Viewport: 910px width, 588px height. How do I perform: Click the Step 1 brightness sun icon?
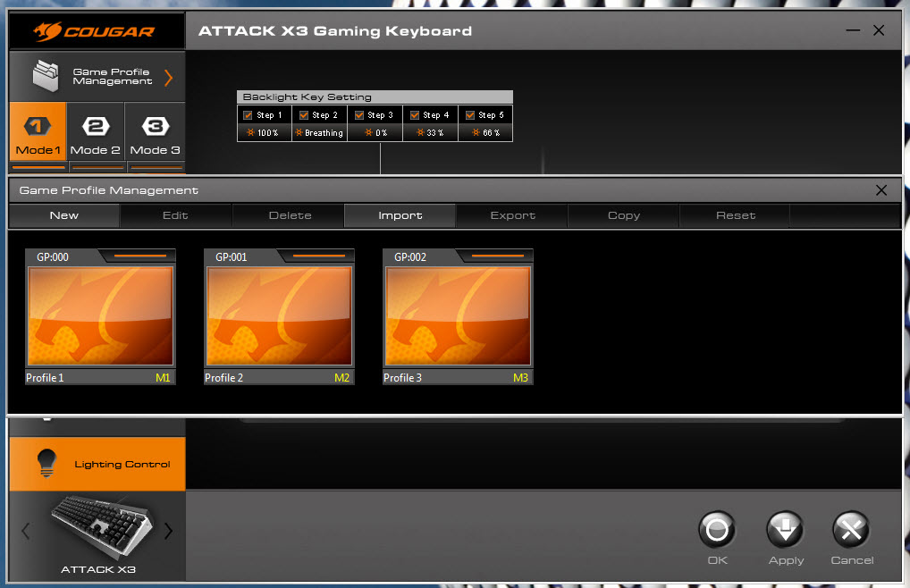tap(250, 133)
